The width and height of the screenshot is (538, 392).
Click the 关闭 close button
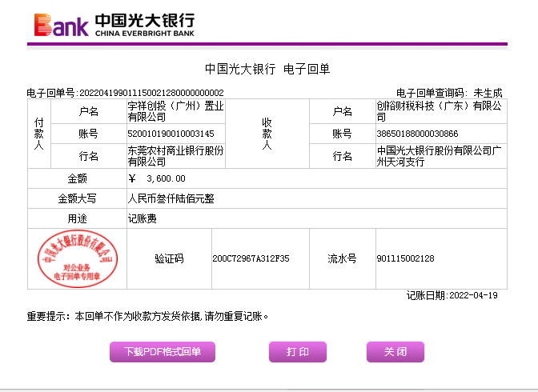coord(395,351)
